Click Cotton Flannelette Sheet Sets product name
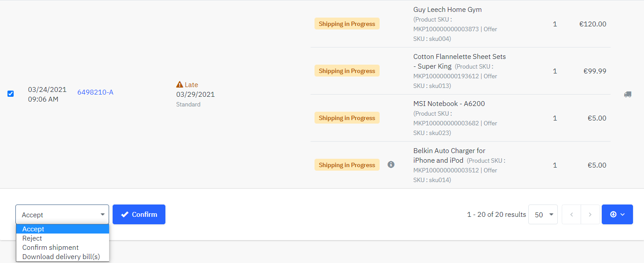 pyautogui.click(x=459, y=61)
